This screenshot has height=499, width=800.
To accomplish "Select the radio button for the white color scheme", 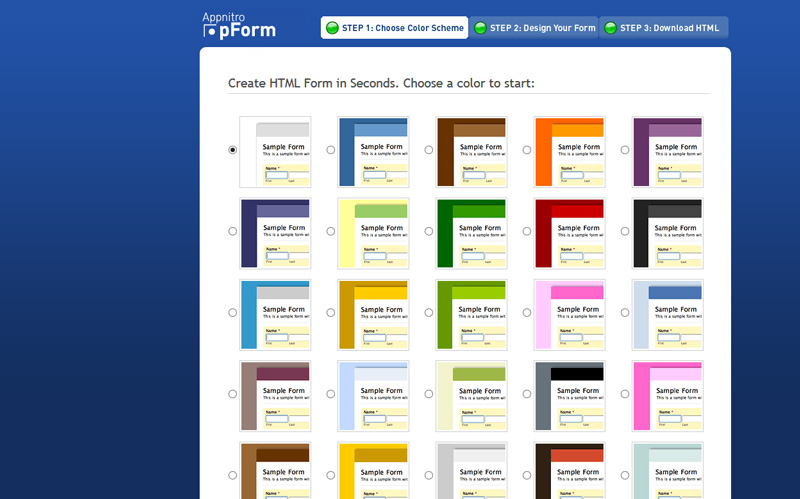I will click(x=233, y=150).
